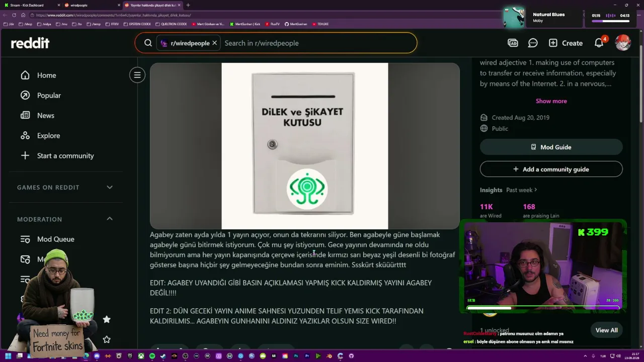Reload the current page
Screen dimensions: 644x362
14,15
